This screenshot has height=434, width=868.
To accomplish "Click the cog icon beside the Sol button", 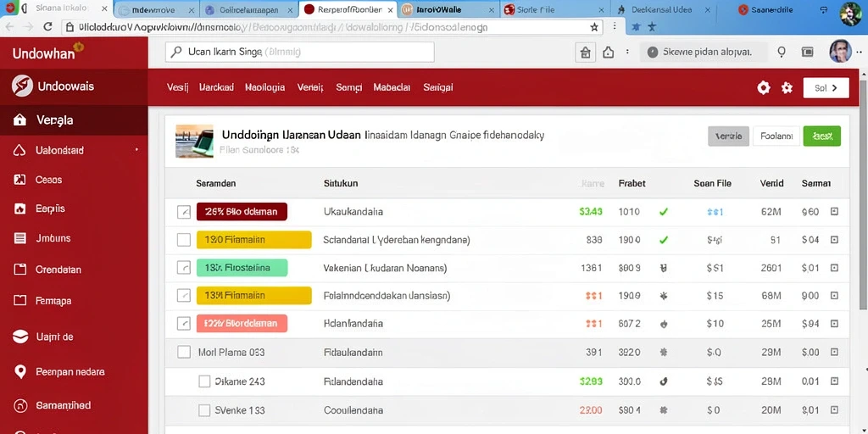I will coord(787,87).
